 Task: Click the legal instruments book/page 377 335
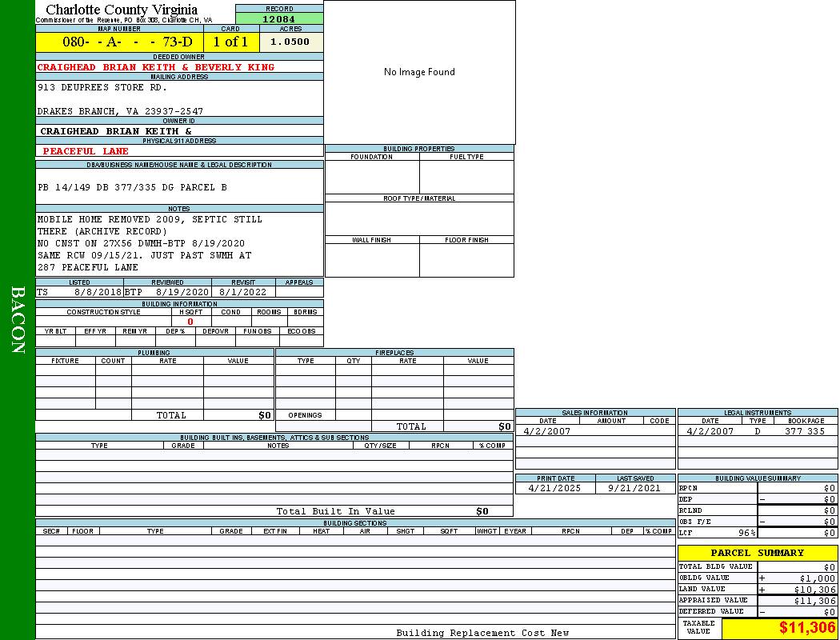click(804, 431)
